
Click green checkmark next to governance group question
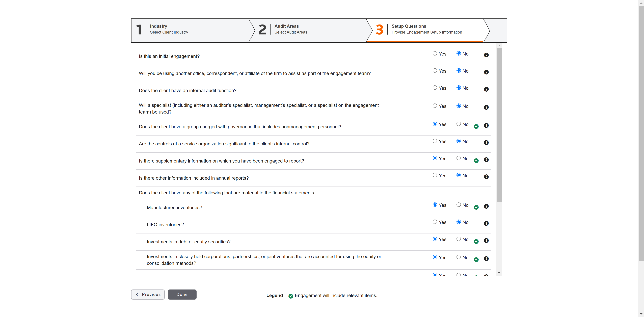coord(476,126)
